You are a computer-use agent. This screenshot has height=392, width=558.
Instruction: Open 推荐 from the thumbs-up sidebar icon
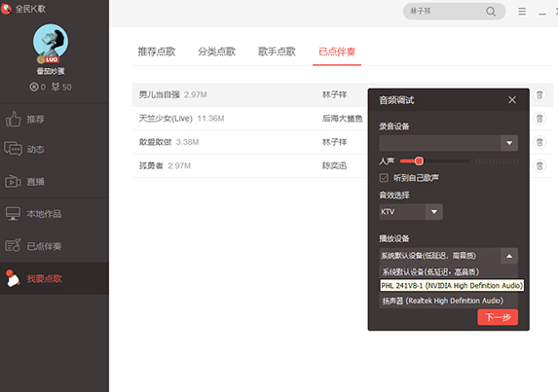[x=14, y=119]
